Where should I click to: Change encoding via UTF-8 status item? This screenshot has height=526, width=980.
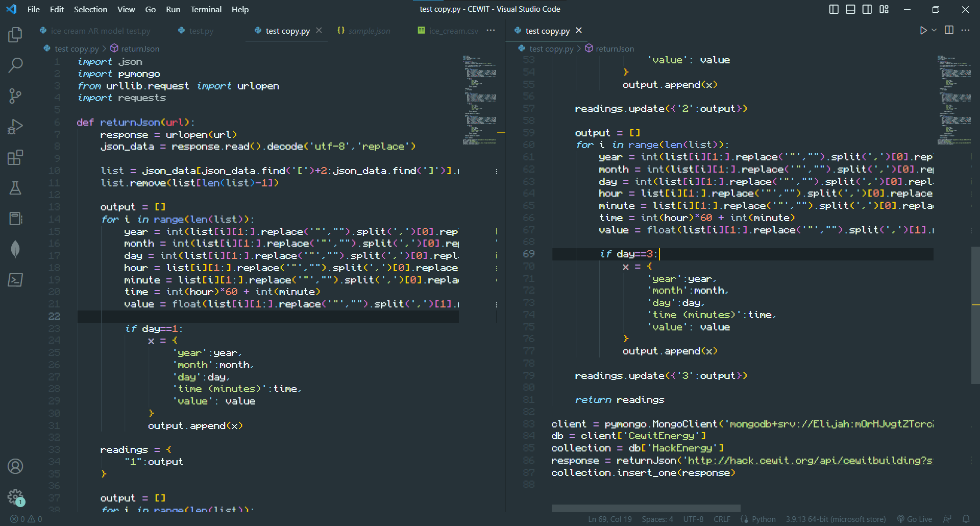(693, 519)
